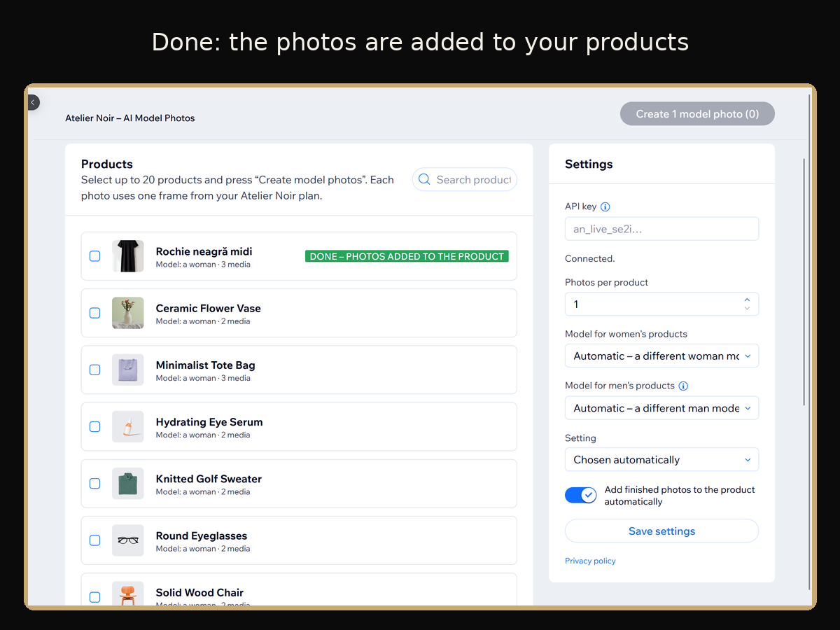Click the Knitted Golf Sweater product name
Image resolution: width=840 pixels, height=630 pixels.
[209, 479]
